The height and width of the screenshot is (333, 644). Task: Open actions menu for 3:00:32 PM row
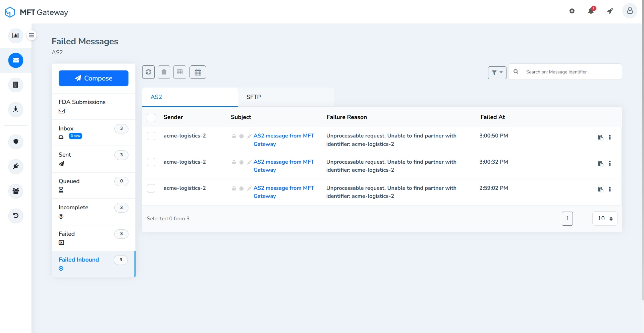tap(610, 163)
